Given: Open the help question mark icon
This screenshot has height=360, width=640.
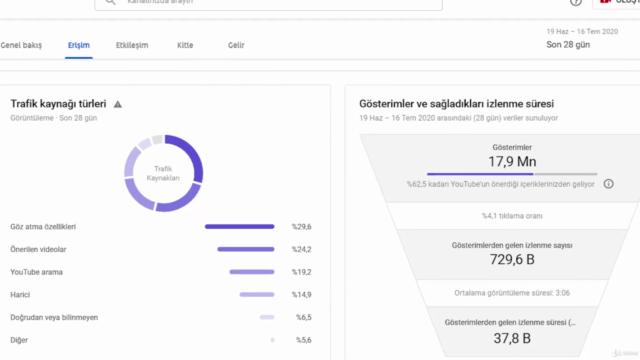Looking at the screenshot, I should click(576, 2).
